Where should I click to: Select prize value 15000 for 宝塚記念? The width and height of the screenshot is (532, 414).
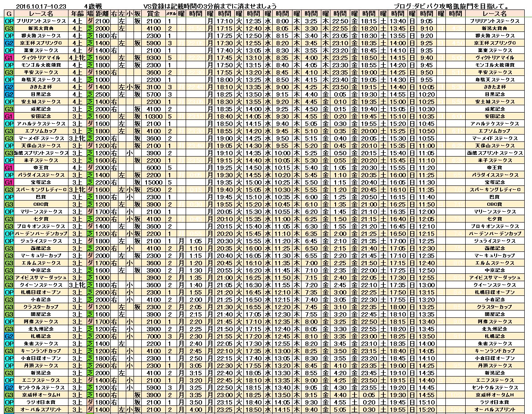coord(153,182)
